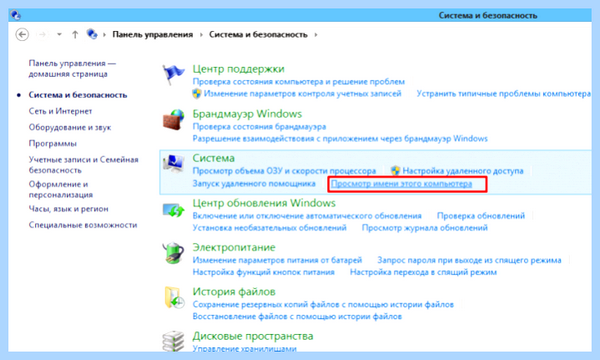Open 'Изменение параметров контроля учетных записей'
Screen dimensions: 600x360
pyautogui.click(x=302, y=94)
